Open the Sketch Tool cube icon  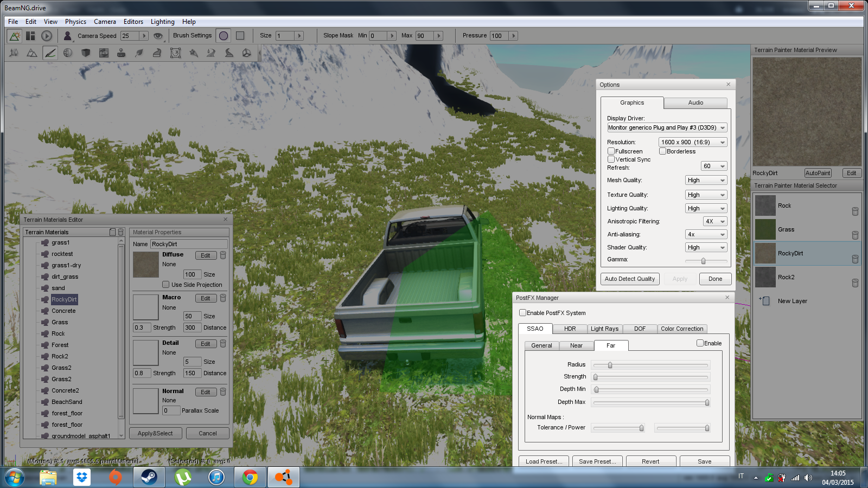[x=86, y=53]
